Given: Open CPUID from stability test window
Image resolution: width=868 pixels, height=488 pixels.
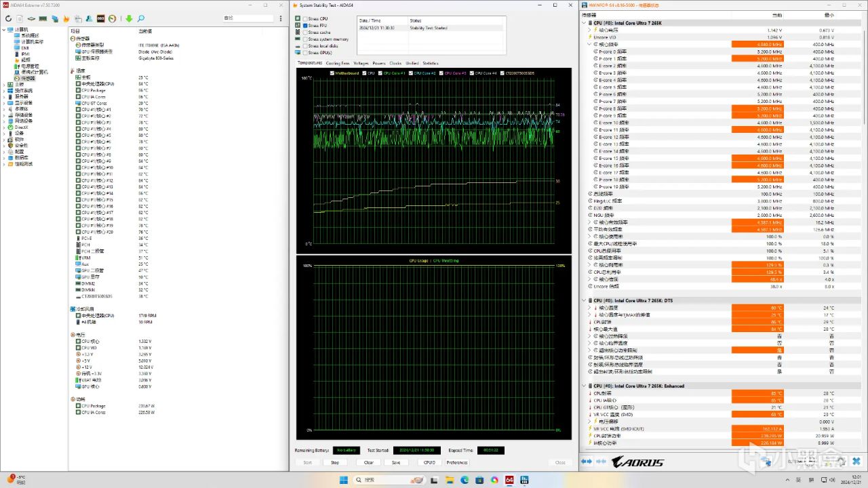Looking at the screenshot, I should point(429,462).
